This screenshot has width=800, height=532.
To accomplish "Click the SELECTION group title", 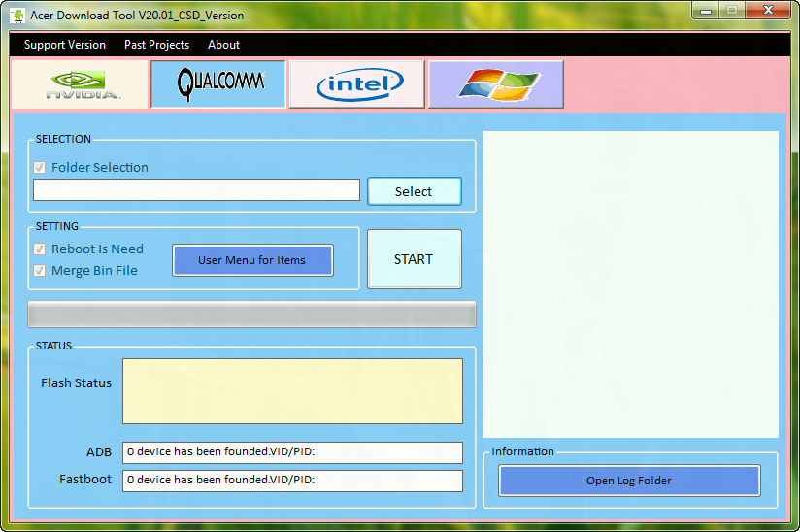I will 63,139.
